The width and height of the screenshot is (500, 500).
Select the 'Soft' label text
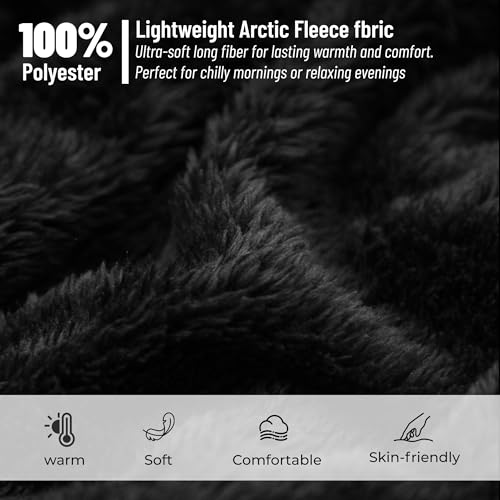[x=158, y=460]
